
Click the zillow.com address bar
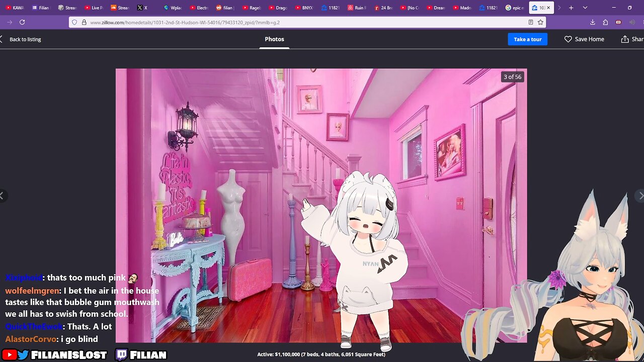(307, 22)
